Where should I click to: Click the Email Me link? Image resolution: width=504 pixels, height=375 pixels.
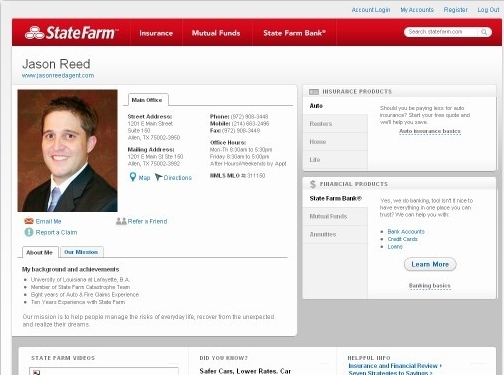(48, 221)
